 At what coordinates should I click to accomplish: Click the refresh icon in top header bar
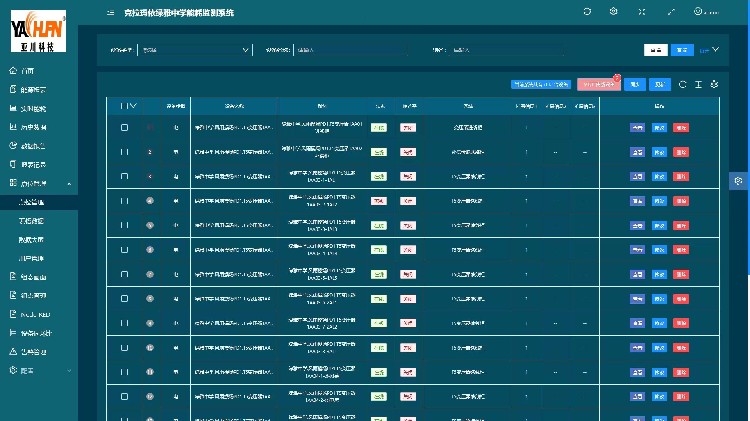coord(587,12)
